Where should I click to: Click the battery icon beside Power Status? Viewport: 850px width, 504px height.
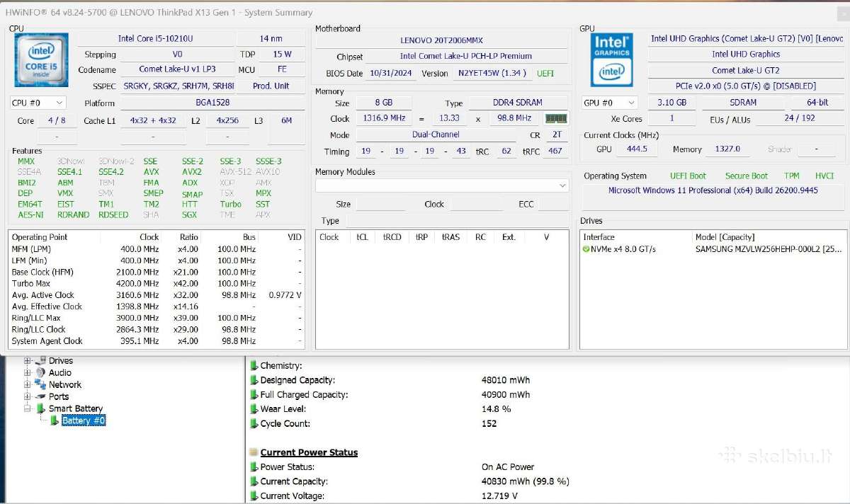pyautogui.click(x=254, y=467)
